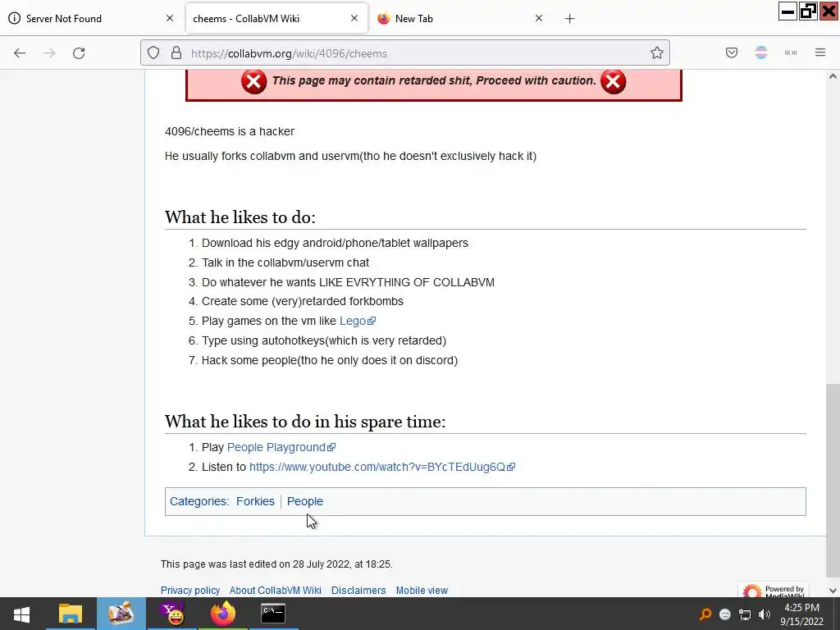Open the striped flag extension icon
840x630 pixels.
coord(761,52)
